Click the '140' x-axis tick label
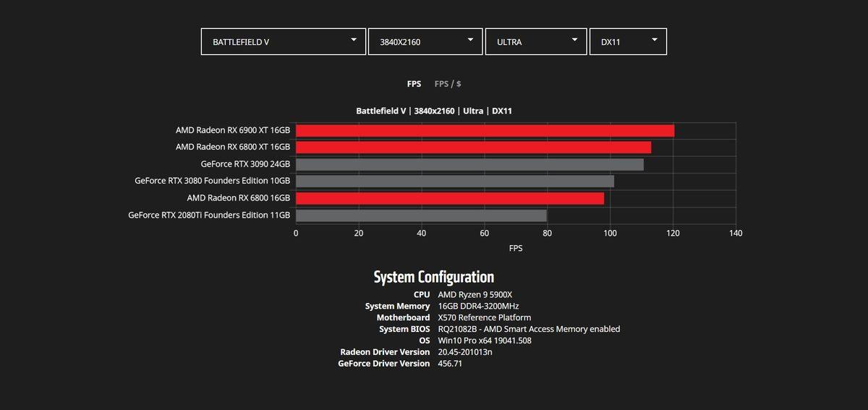The image size is (868, 410). (x=736, y=233)
